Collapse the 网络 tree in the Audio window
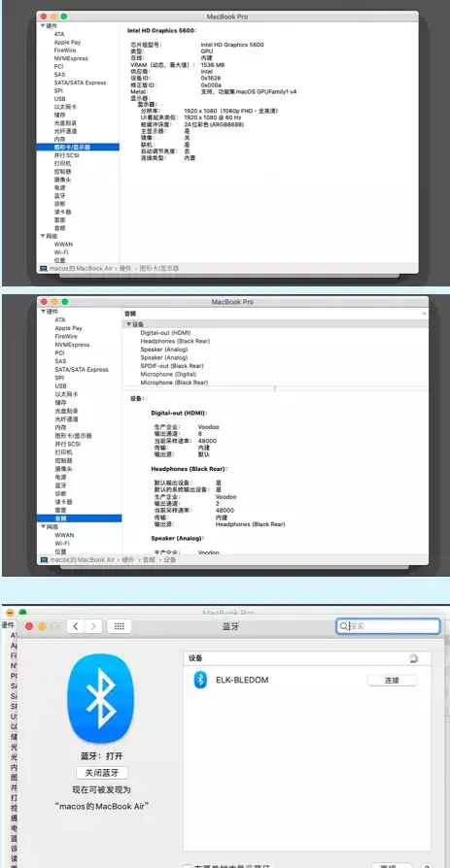The width and height of the screenshot is (450, 868). (x=42, y=527)
